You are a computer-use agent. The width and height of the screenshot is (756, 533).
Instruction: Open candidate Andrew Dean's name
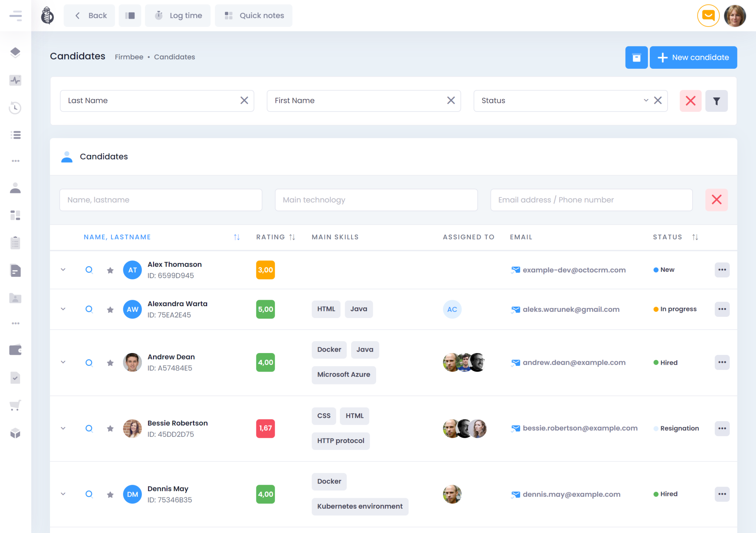(x=171, y=357)
